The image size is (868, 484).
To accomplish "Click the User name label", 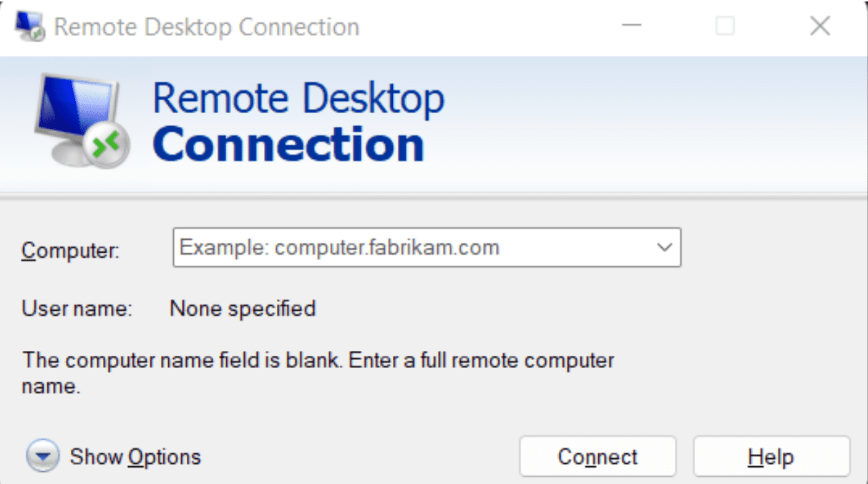I will (x=77, y=309).
